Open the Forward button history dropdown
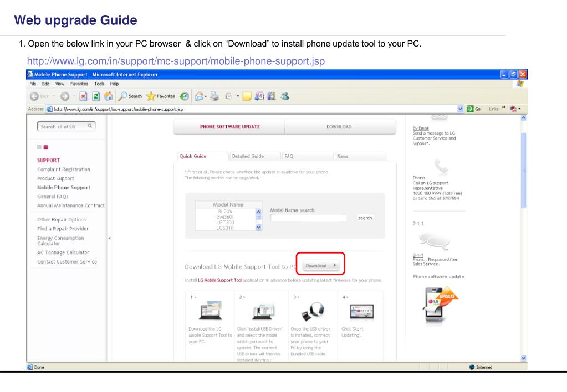This screenshot has width=567, height=392. point(74,96)
